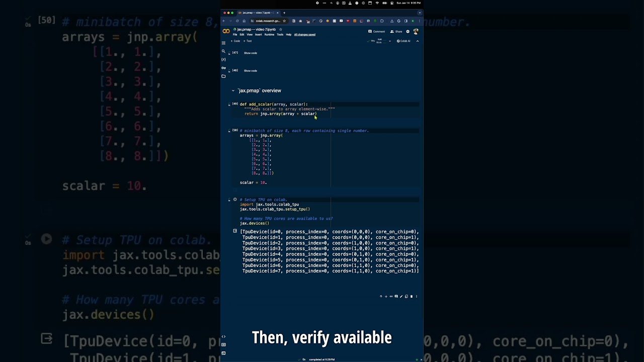Open the File menu

tap(235, 35)
